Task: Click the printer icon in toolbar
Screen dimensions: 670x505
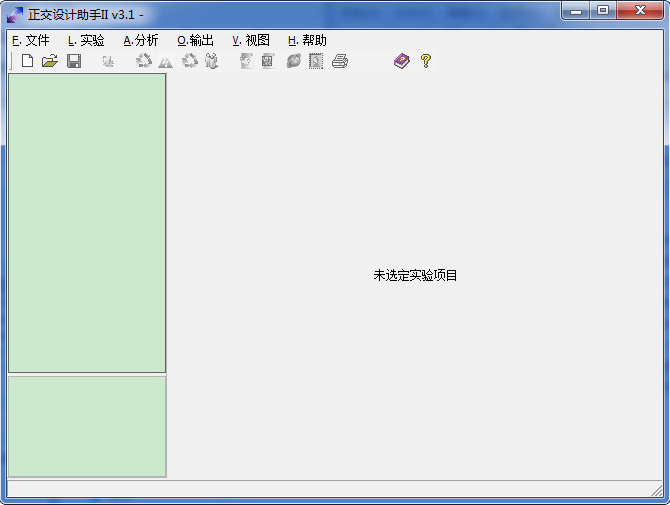Action: [x=340, y=61]
